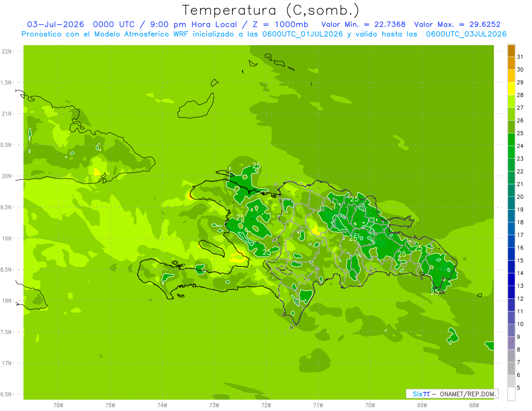Screen dimensions: 532x411
Task: Click the legend value 17
Action: click(x=520, y=235)
